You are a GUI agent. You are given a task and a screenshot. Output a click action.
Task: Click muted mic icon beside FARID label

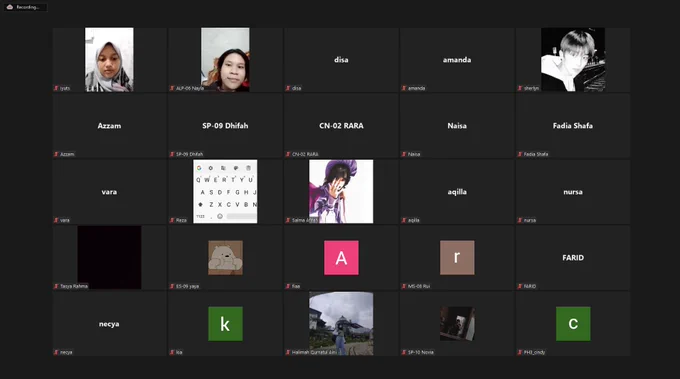(x=520, y=286)
